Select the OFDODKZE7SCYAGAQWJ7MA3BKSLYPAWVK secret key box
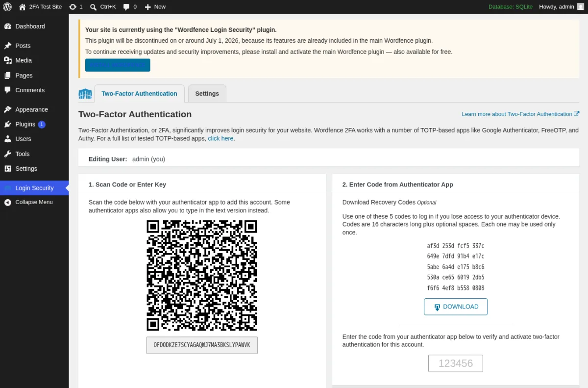The height and width of the screenshot is (388, 588). click(202, 345)
